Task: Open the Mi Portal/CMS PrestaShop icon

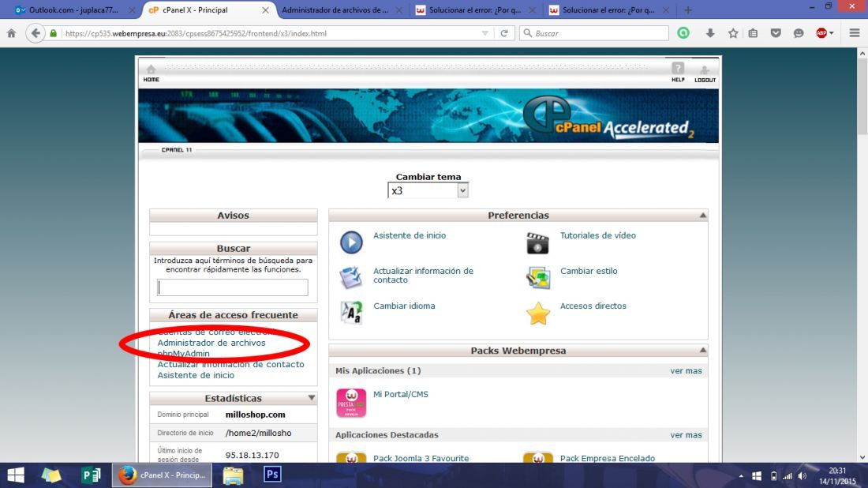Action: point(351,403)
